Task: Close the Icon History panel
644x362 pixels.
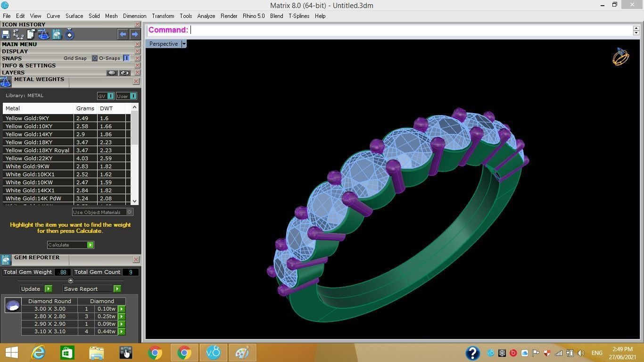Action: [137, 25]
